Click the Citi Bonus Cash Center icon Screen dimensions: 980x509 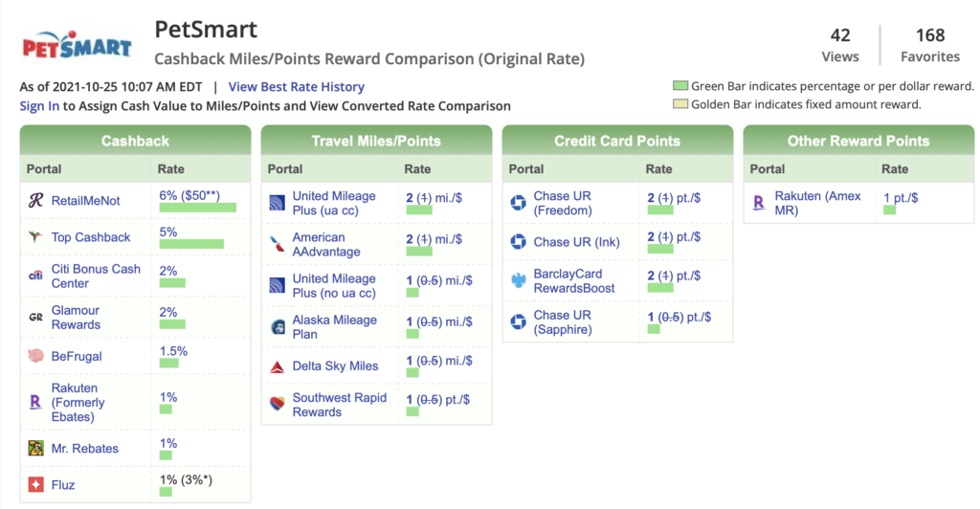[x=35, y=277]
